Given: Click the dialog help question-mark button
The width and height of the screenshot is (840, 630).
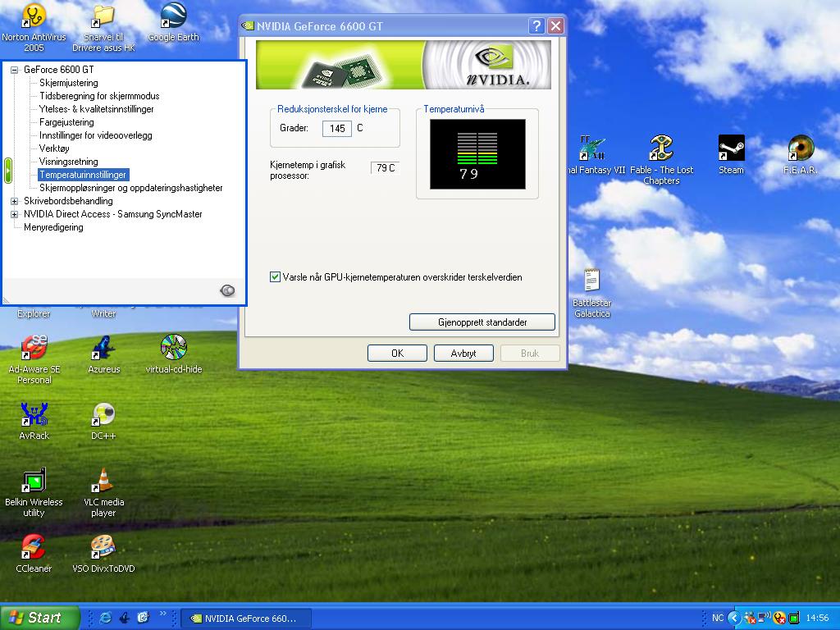Looking at the screenshot, I should 536,25.
